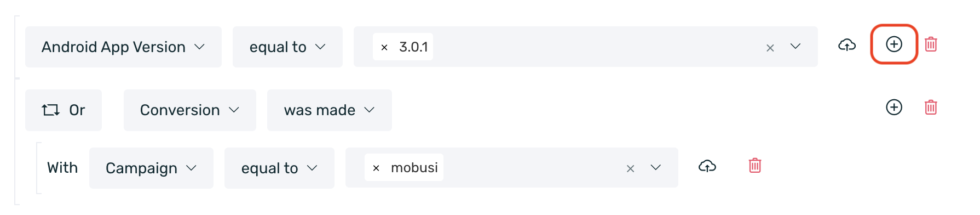Viewport: 980px width, 215px height.
Task: Expand the version values dropdown chevron
Action: [x=795, y=47]
